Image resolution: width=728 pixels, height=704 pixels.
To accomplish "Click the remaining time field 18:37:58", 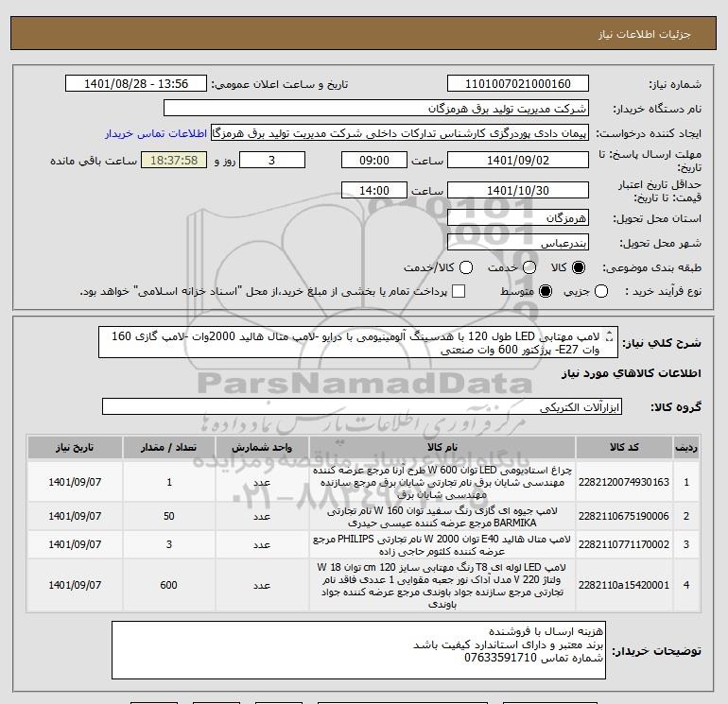I will (174, 160).
